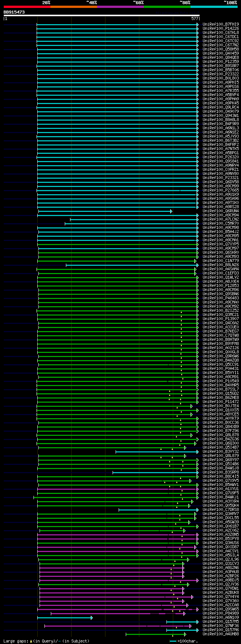The image size is (241, 644).
Task: Select the UniRef100_C1N779 label
Action: [x=221, y=261]
